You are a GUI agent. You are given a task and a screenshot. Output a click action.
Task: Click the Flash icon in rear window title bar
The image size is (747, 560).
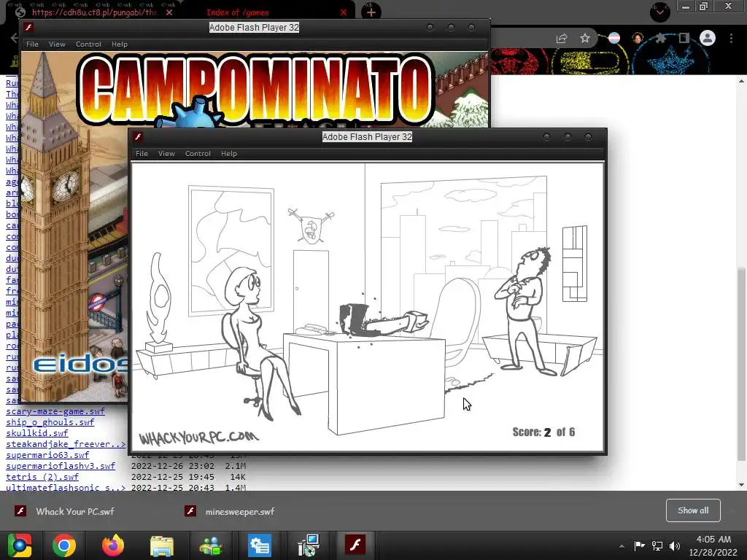point(28,28)
